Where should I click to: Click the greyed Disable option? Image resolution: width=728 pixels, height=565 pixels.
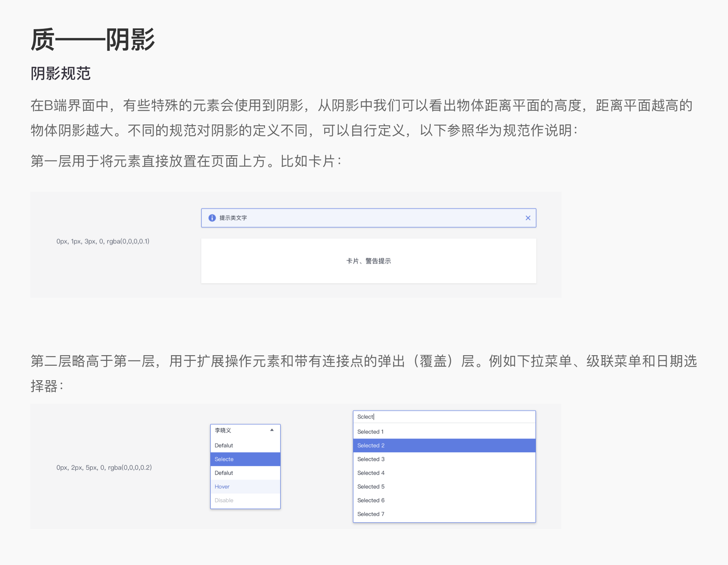(x=245, y=500)
